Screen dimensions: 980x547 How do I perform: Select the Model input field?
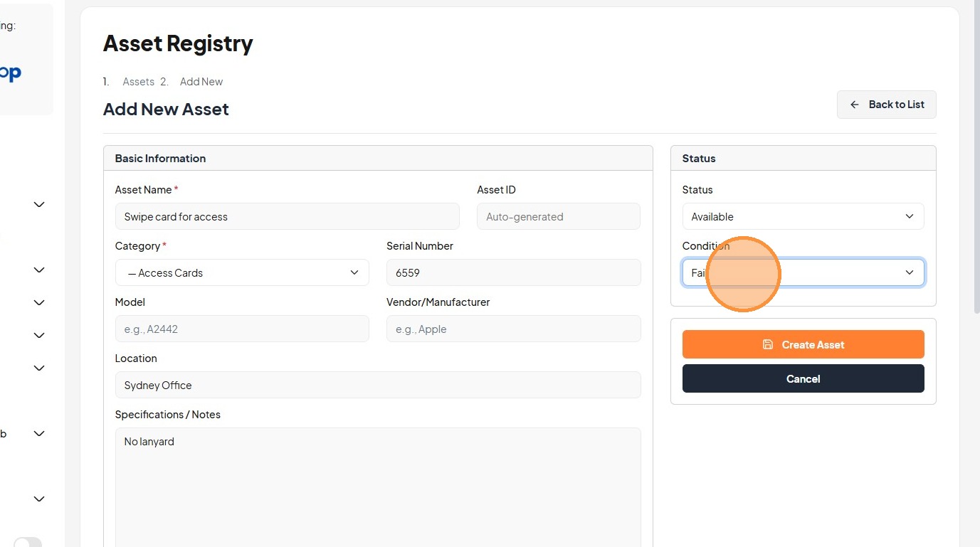pyautogui.click(x=242, y=329)
